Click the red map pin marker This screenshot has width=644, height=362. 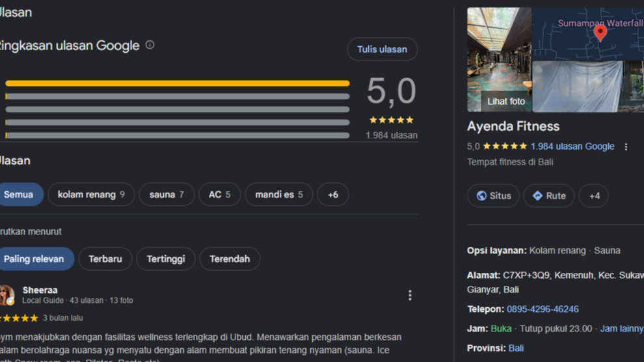[600, 33]
